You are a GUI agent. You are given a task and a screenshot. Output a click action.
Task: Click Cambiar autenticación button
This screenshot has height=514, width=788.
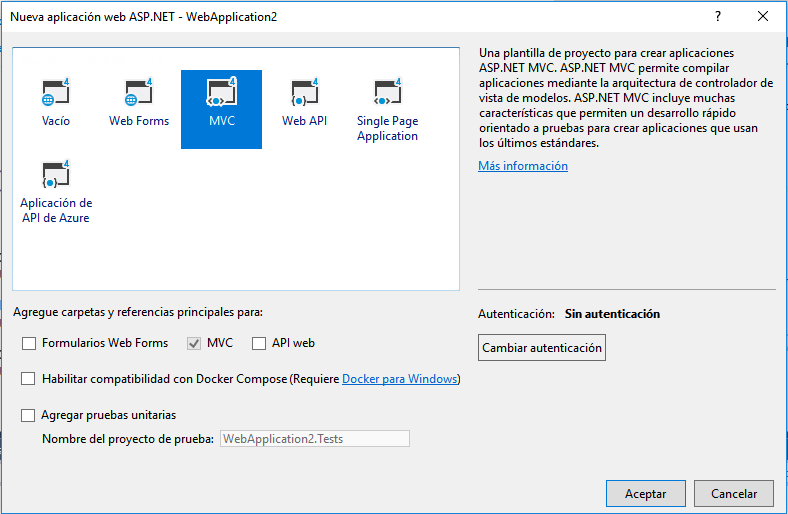click(x=542, y=348)
